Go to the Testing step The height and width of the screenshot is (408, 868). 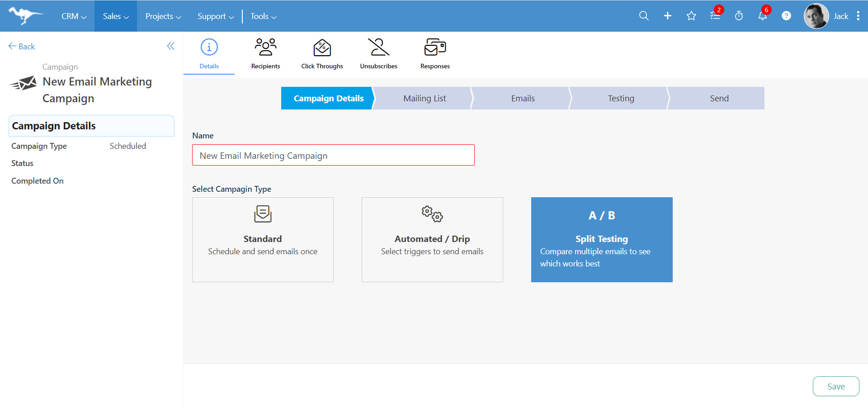pyautogui.click(x=621, y=98)
